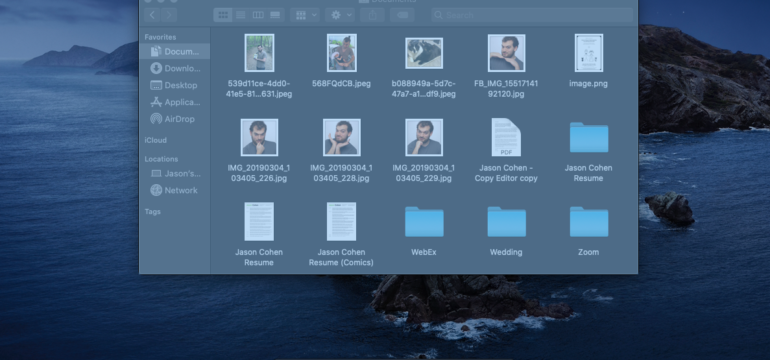Viewport: 770px width, 360px height.
Task: Select the b088949a-5d7c jpeg cat photo
Action: 424,53
